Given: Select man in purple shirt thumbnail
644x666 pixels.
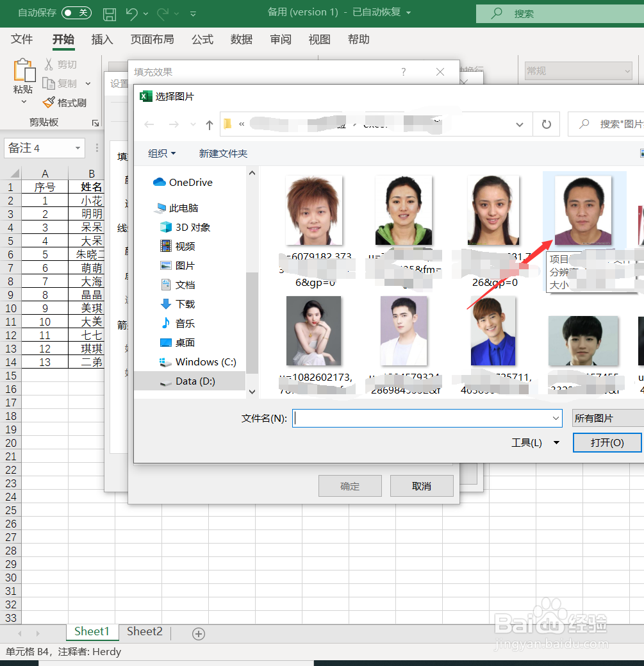Looking at the screenshot, I should (583, 210).
